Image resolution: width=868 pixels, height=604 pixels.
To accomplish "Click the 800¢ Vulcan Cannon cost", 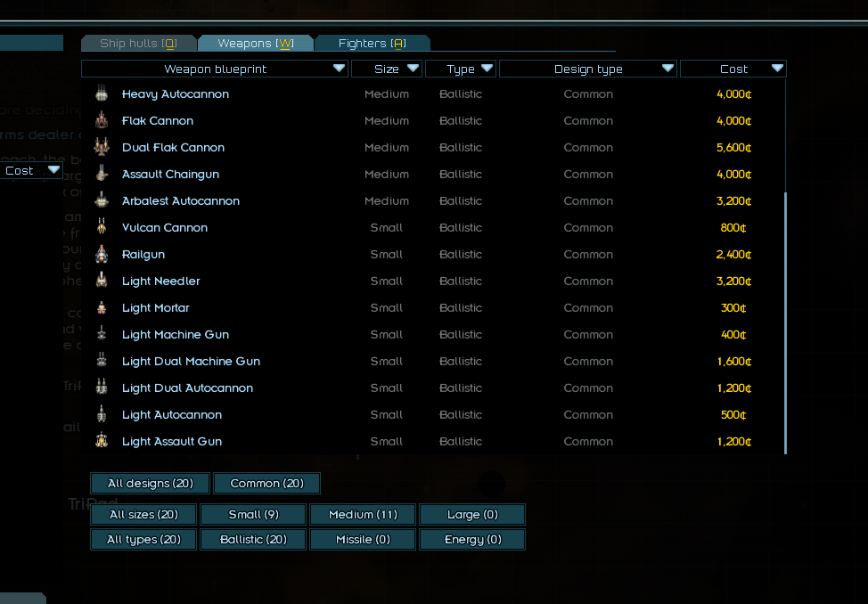I will pyautogui.click(x=733, y=227).
